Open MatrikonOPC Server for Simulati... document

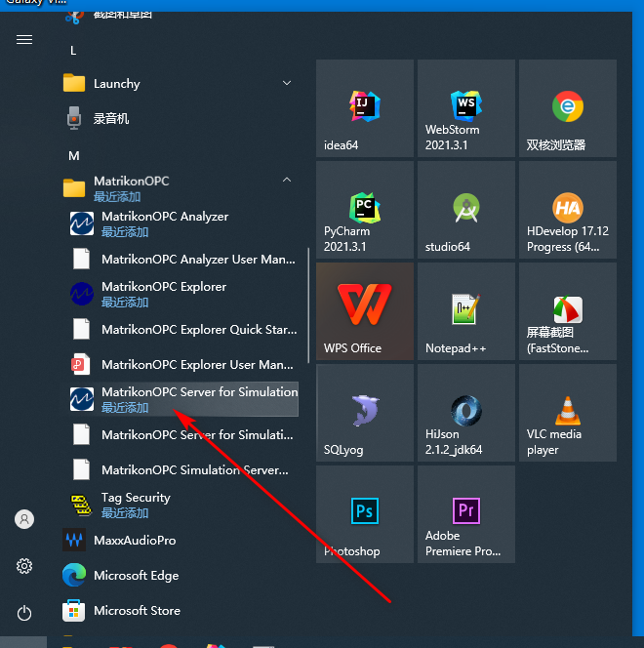click(181, 434)
